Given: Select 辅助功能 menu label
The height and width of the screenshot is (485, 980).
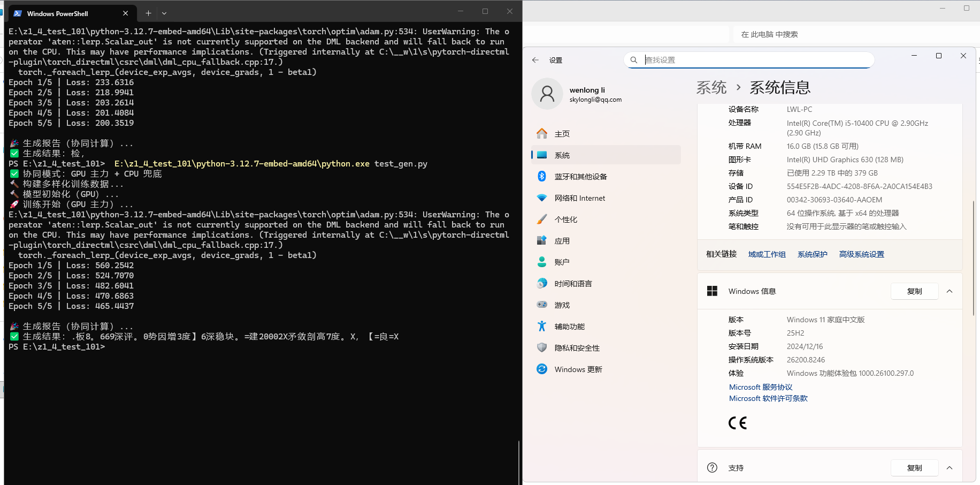Looking at the screenshot, I should pyautogui.click(x=569, y=327).
